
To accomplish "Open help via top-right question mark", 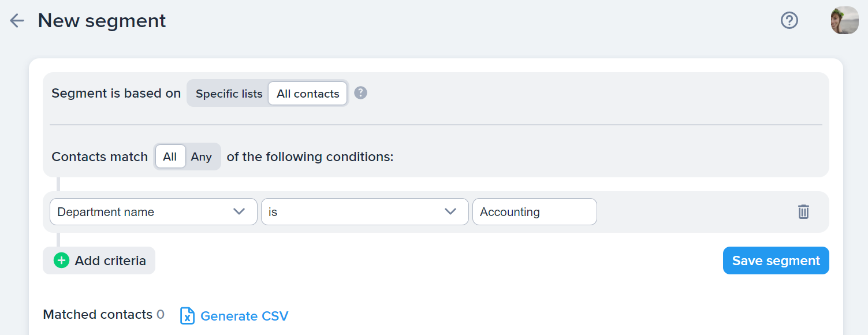I will click(789, 21).
